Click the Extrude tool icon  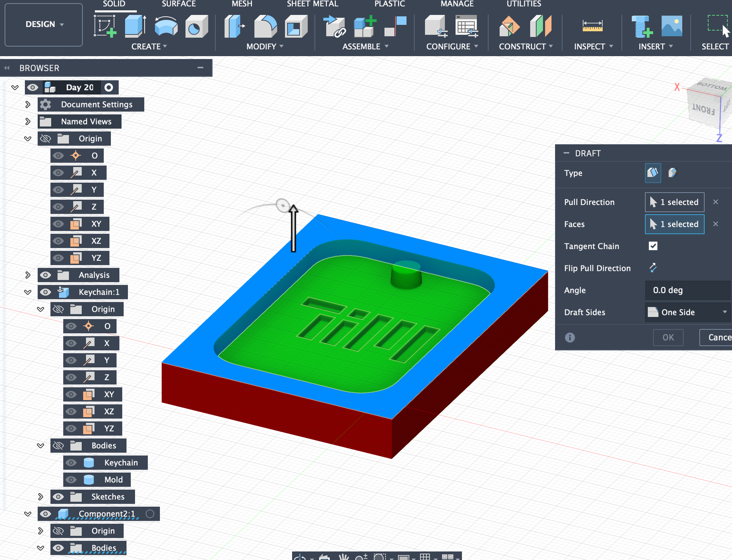pyautogui.click(x=135, y=26)
